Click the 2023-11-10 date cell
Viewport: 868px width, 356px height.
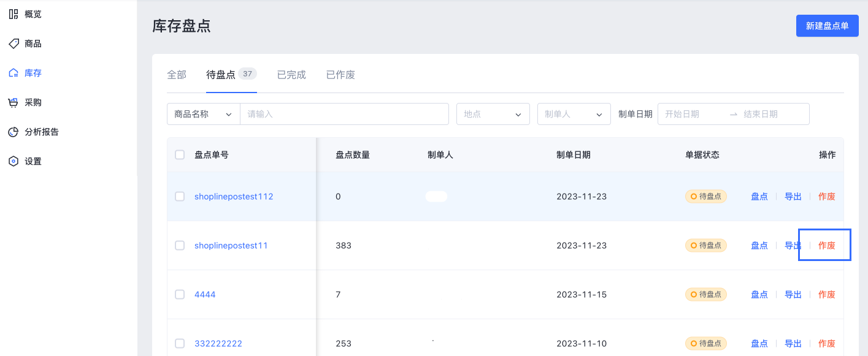click(x=582, y=344)
